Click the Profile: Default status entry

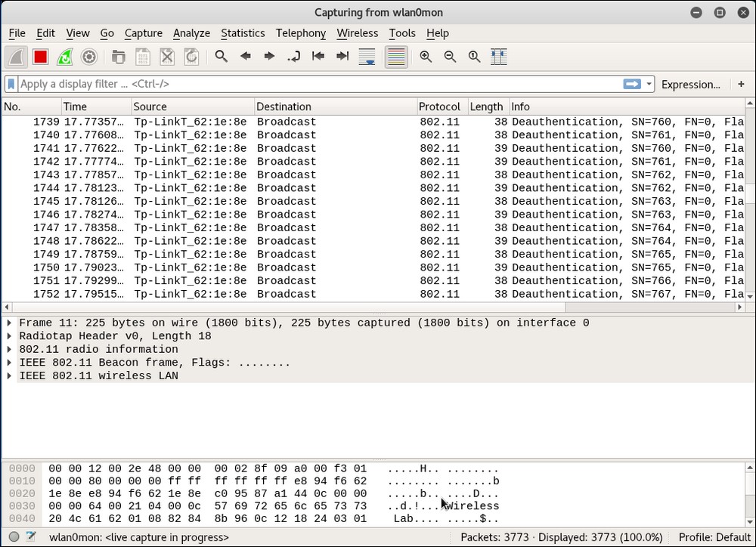(714, 537)
